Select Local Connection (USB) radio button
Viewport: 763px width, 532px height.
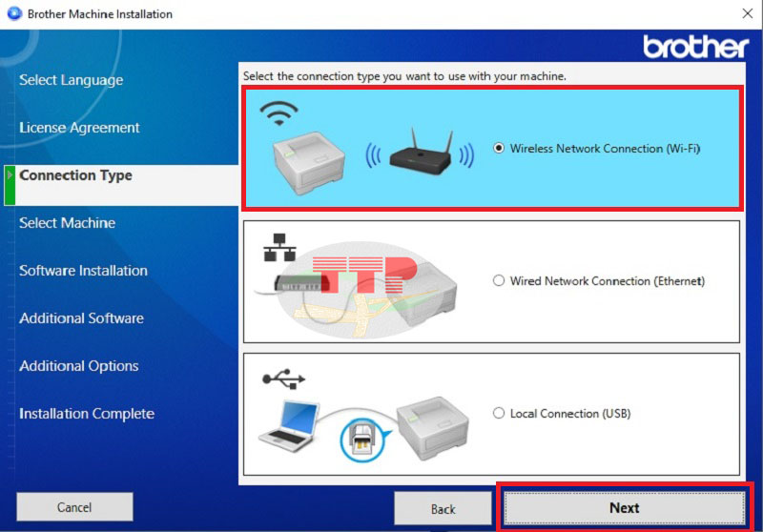click(499, 413)
